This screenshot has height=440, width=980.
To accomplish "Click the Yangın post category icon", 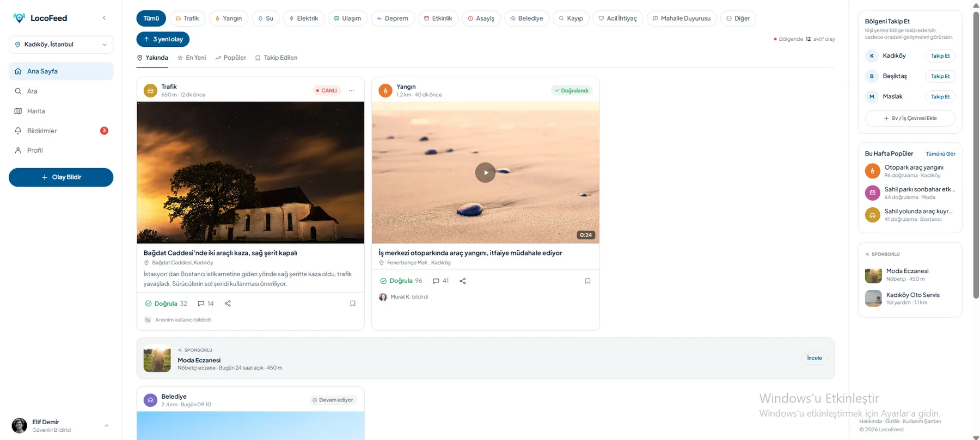I will point(385,91).
